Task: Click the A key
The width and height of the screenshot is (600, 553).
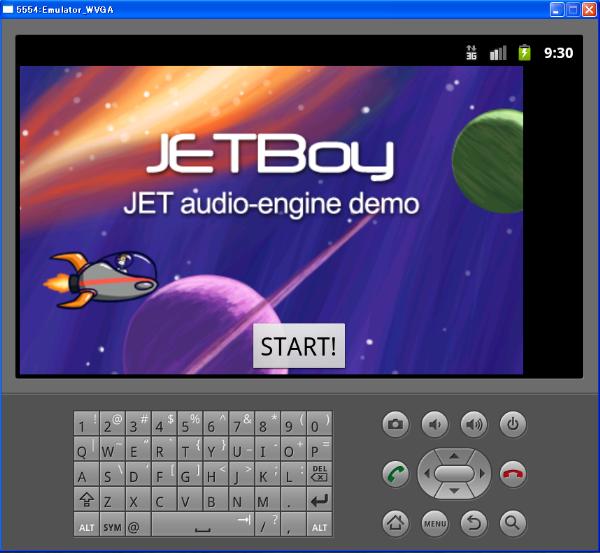Action: pyautogui.click(x=86, y=473)
